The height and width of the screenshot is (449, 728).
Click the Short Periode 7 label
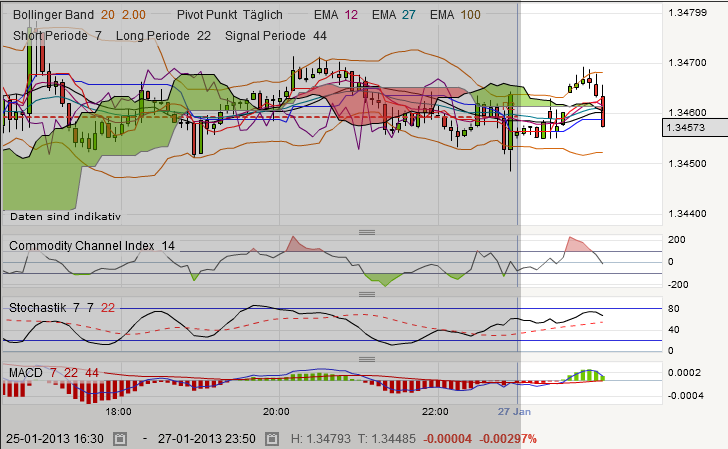(57, 36)
